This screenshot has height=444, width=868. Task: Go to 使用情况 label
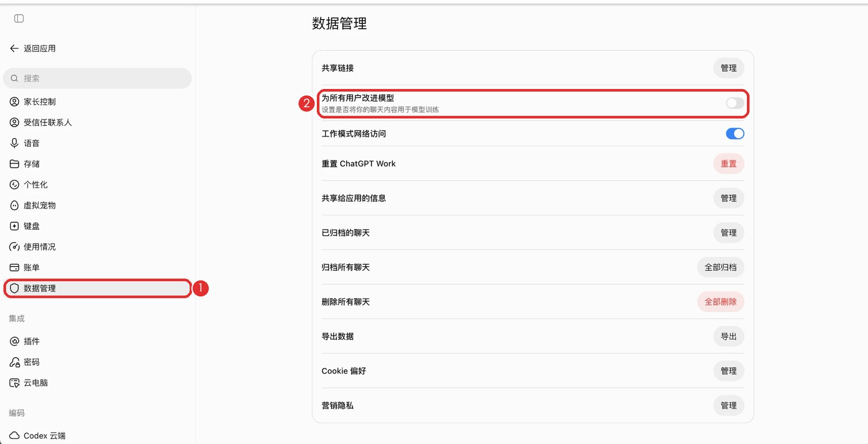tap(40, 247)
